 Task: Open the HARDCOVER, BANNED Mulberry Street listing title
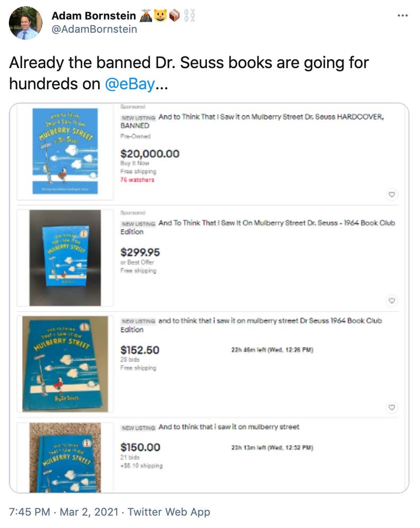(x=252, y=121)
